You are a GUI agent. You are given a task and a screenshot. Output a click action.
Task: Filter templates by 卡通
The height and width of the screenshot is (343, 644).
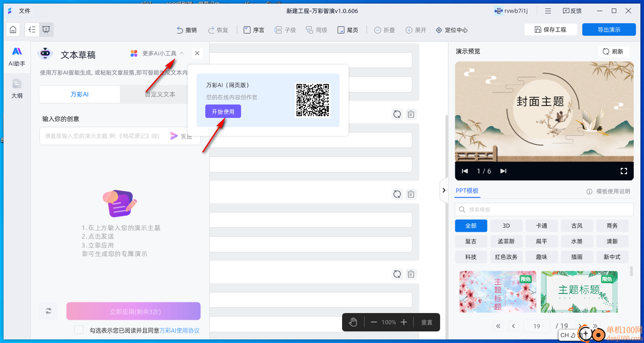[x=542, y=226]
